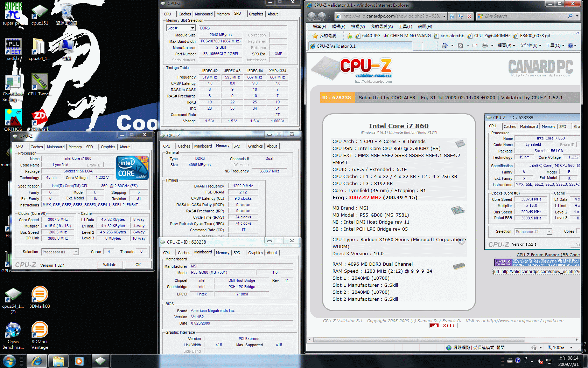The height and width of the screenshot is (368, 588).
Task: Expand the IE address bar history dropdown
Action: (x=444, y=16)
